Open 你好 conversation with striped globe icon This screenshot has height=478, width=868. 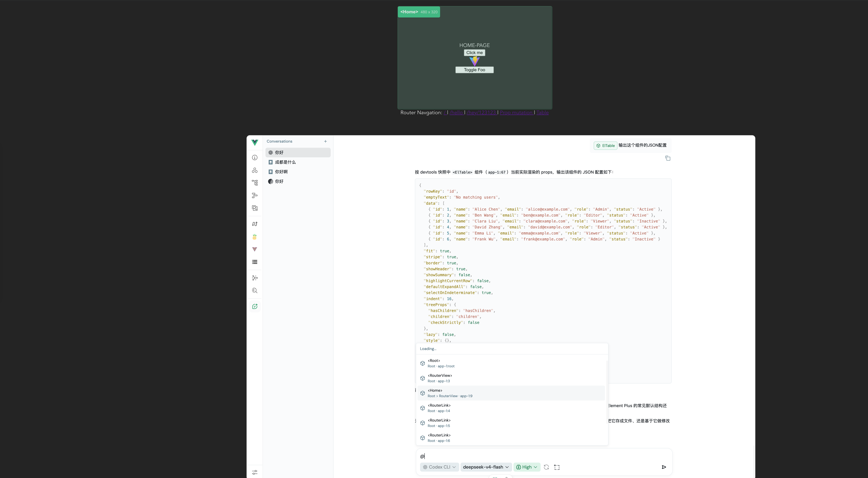298,181
